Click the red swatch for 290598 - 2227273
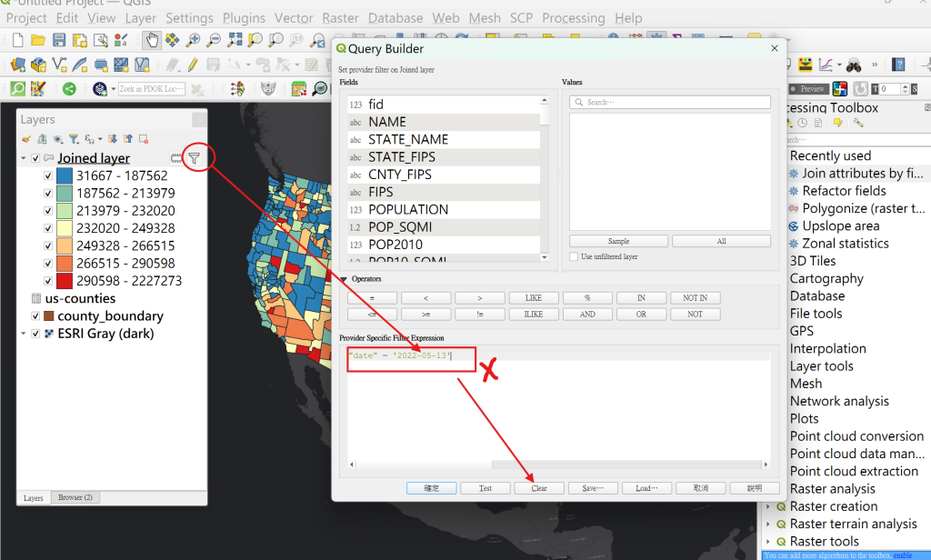 coord(65,281)
